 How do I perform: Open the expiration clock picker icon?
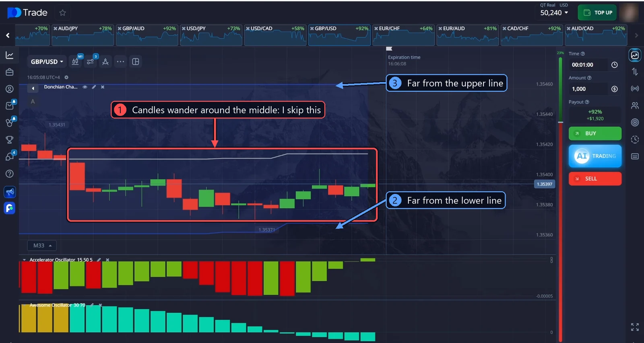(615, 65)
